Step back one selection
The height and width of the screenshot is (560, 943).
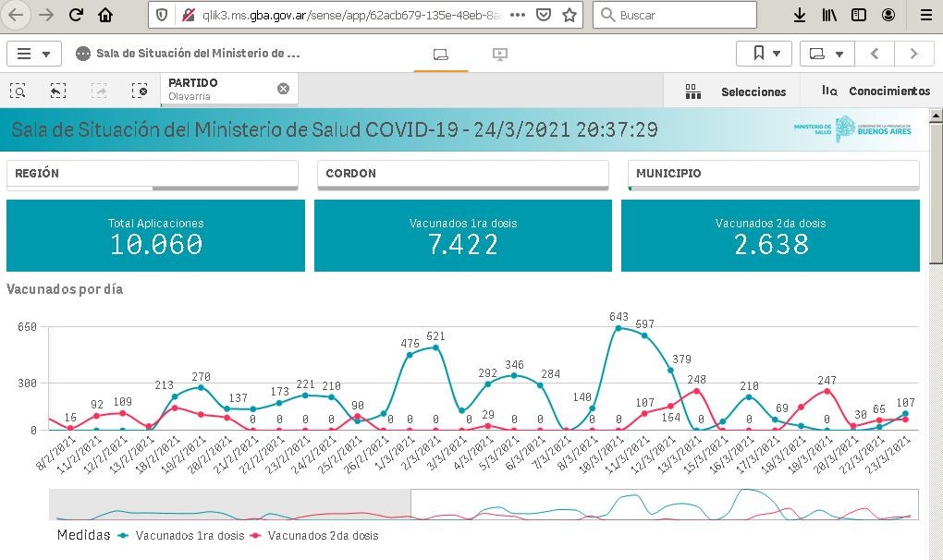click(x=57, y=91)
